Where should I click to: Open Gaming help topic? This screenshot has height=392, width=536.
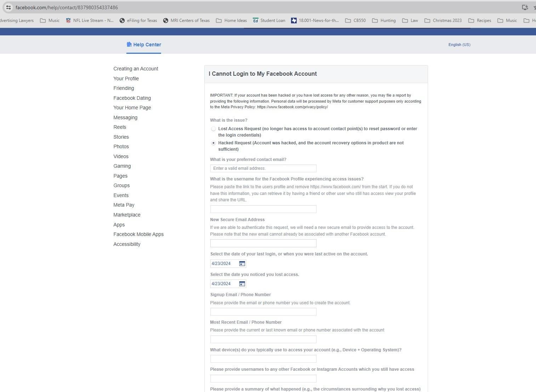click(x=122, y=166)
